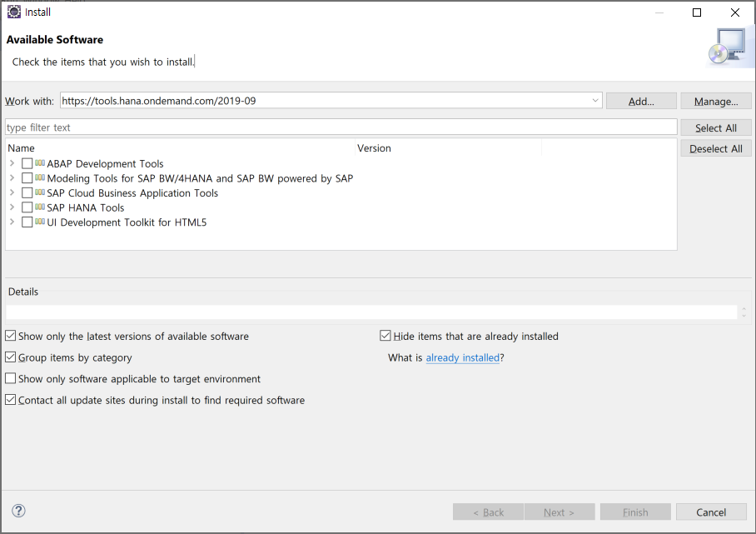This screenshot has height=534, width=756.
Task: Open the Work with site dropdown arrow
Action: 595,100
